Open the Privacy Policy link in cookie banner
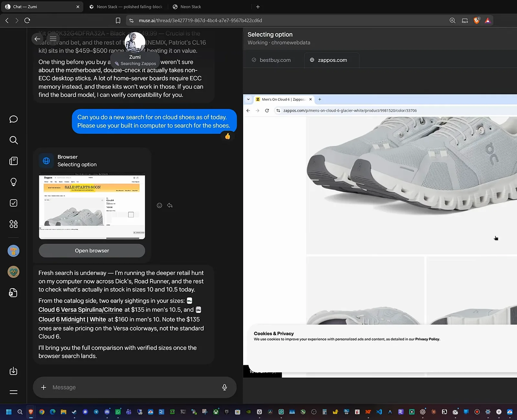This screenshot has height=420, width=517. [427, 339]
